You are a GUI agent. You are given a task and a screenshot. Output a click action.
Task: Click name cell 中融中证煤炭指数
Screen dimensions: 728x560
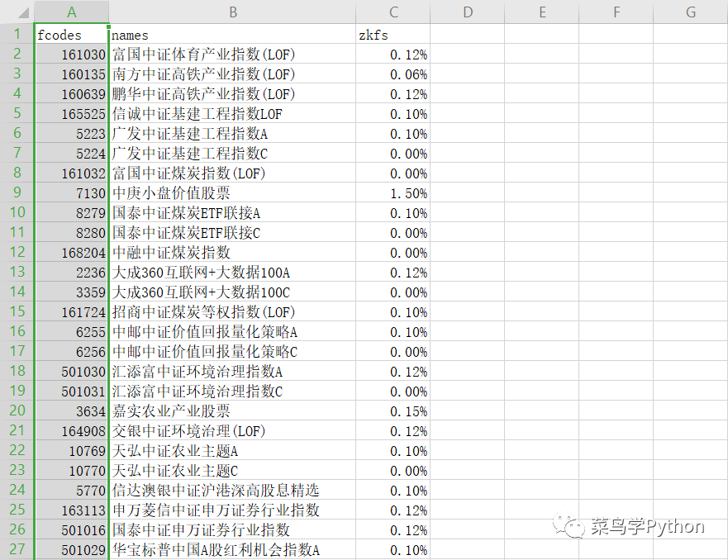(232, 253)
